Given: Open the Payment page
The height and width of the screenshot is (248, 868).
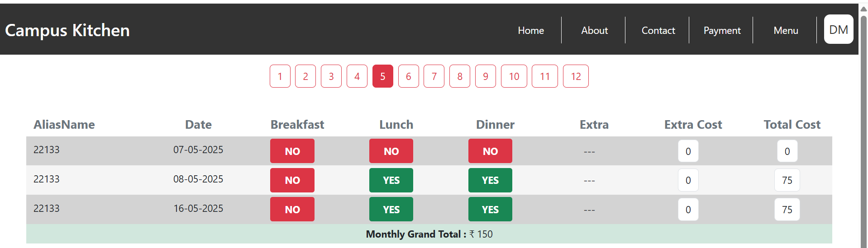Looking at the screenshot, I should tap(722, 30).
